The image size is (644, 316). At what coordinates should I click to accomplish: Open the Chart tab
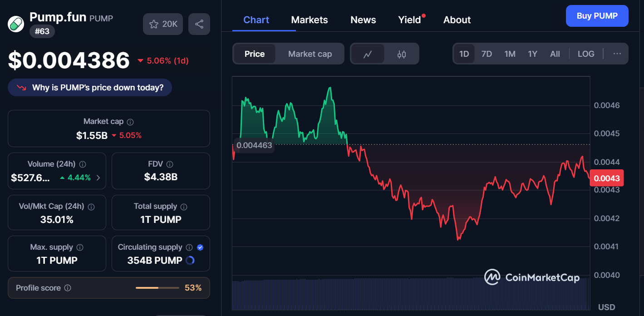(256, 20)
